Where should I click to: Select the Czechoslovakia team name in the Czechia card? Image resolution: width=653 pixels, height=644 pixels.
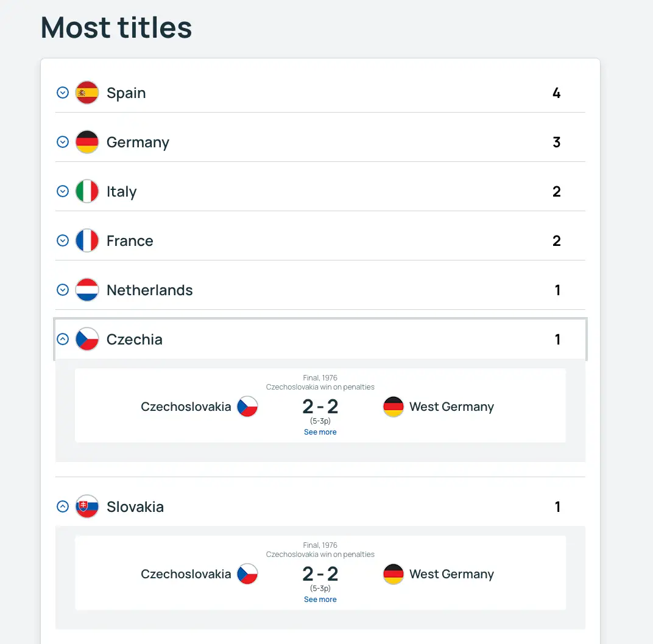186,407
